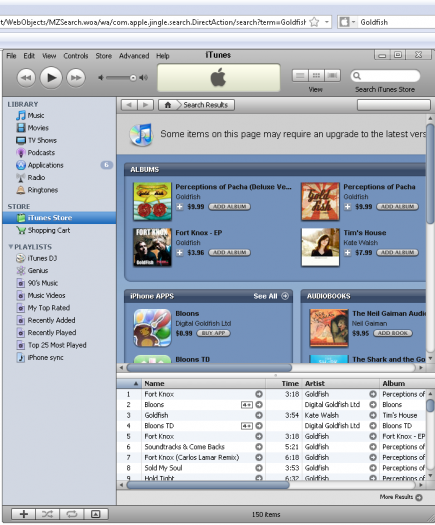The image size is (435, 525).
Task: Open the Genius playlist
Action: pos(38,271)
